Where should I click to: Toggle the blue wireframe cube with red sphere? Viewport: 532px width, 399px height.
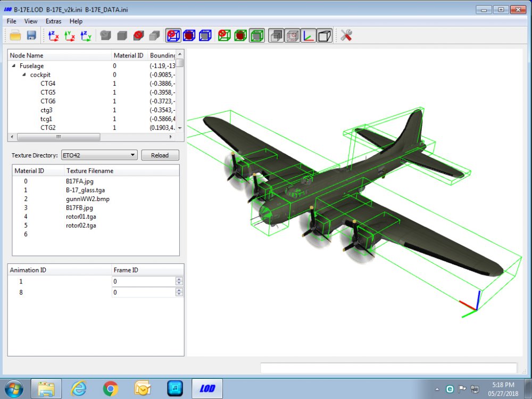(x=189, y=36)
